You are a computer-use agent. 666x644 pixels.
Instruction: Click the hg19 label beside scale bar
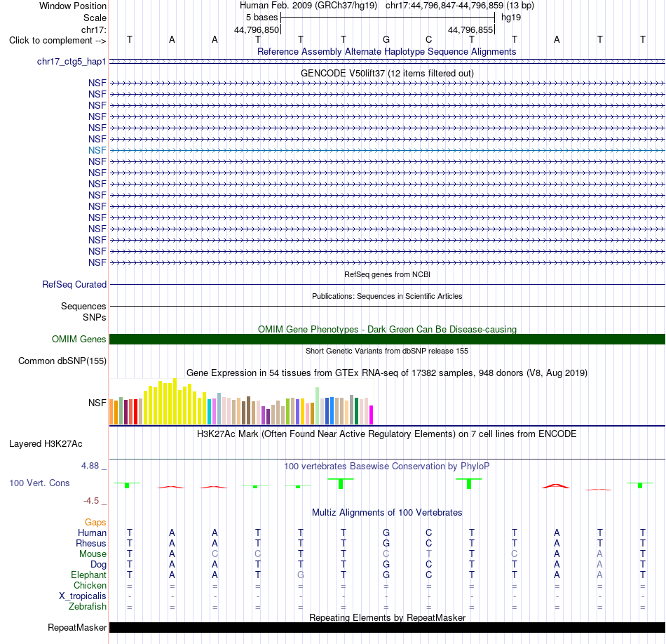click(511, 18)
